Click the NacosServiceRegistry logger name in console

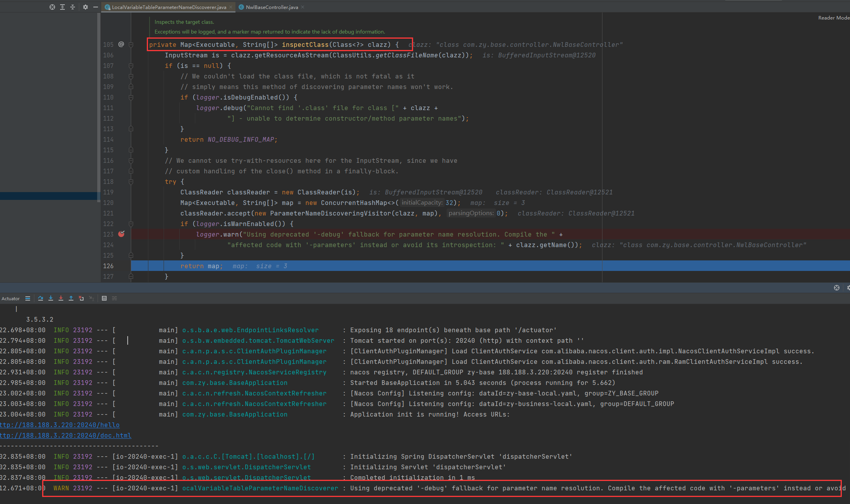254,372
